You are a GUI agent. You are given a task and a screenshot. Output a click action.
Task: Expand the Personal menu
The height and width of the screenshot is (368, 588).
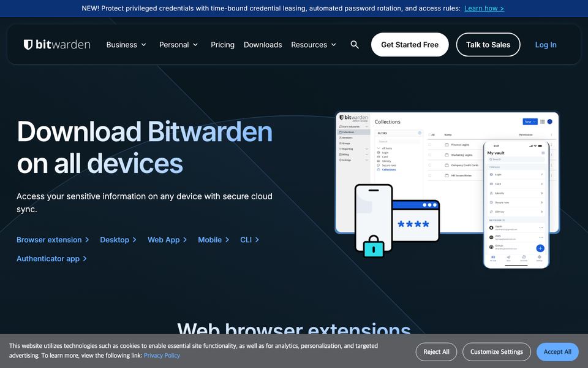click(x=178, y=45)
